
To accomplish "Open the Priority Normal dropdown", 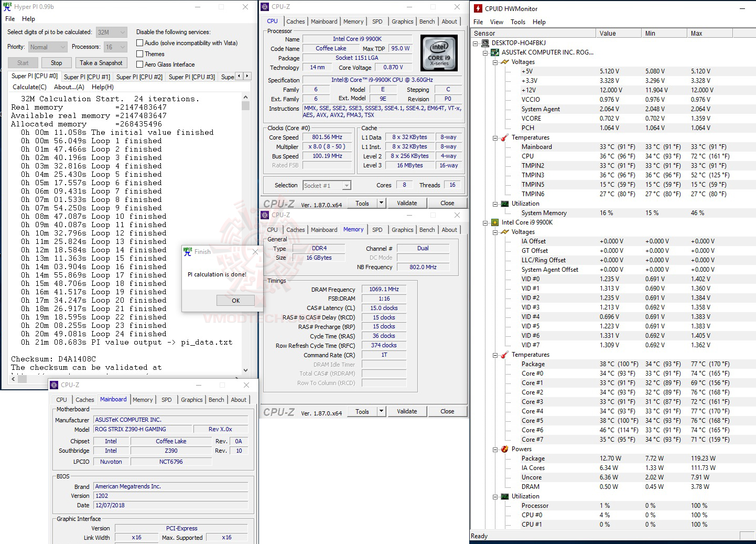I will (x=48, y=47).
